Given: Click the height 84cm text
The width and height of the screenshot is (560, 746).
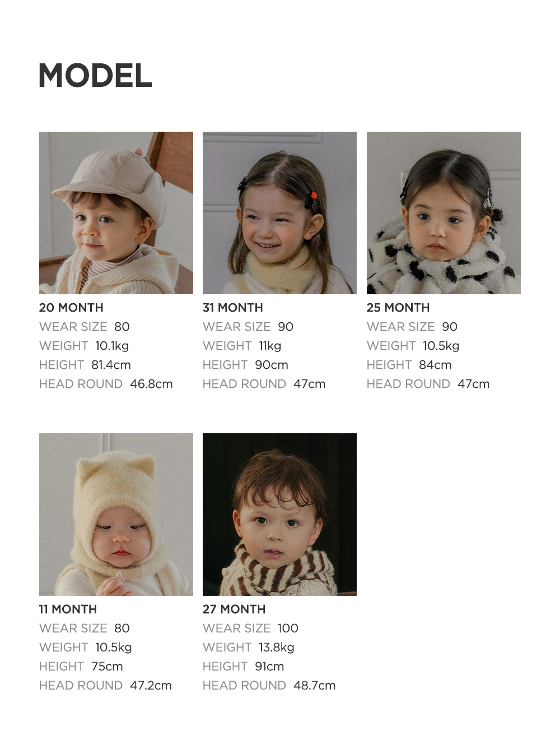Looking at the screenshot, I should tap(409, 365).
